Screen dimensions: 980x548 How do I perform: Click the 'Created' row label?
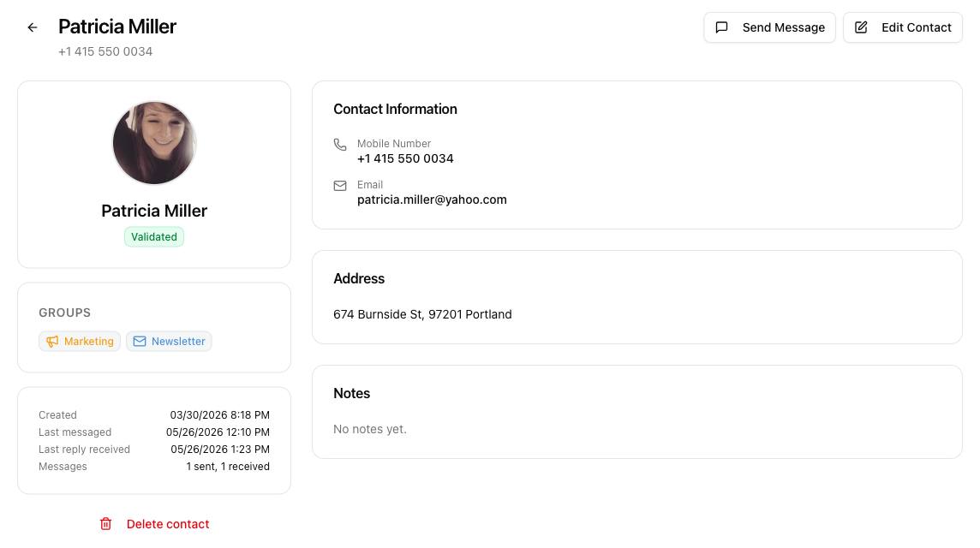pos(57,415)
